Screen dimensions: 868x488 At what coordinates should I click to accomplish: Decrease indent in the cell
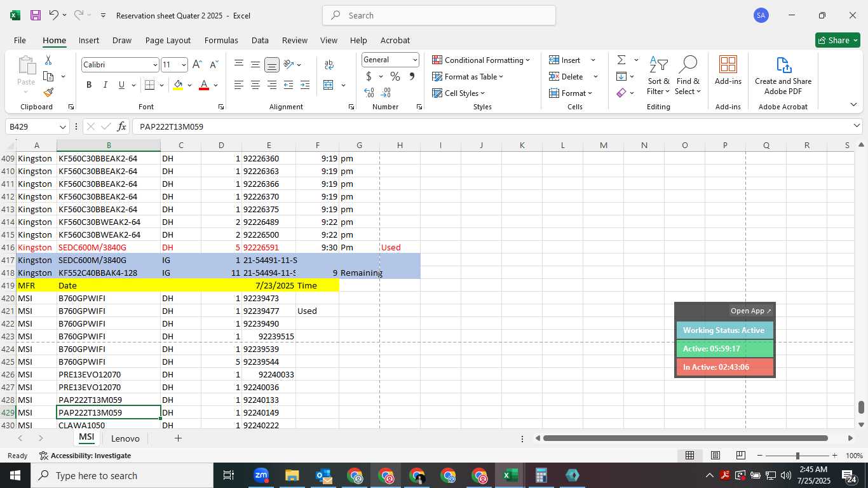[x=288, y=85]
